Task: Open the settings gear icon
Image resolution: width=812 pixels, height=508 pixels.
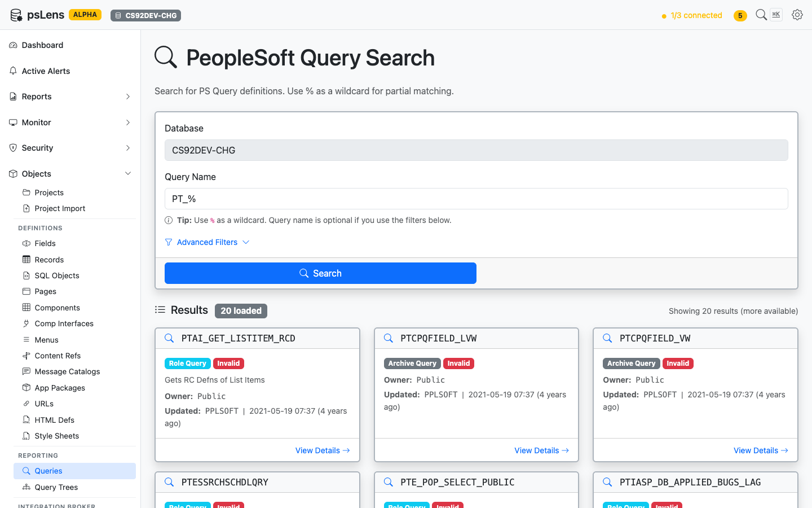Action: tap(797, 15)
